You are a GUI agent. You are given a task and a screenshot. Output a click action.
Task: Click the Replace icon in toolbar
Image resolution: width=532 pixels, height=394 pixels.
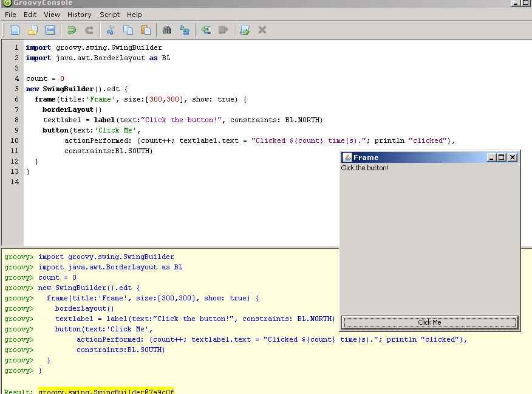pyautogui.click(x=184, y=30)
